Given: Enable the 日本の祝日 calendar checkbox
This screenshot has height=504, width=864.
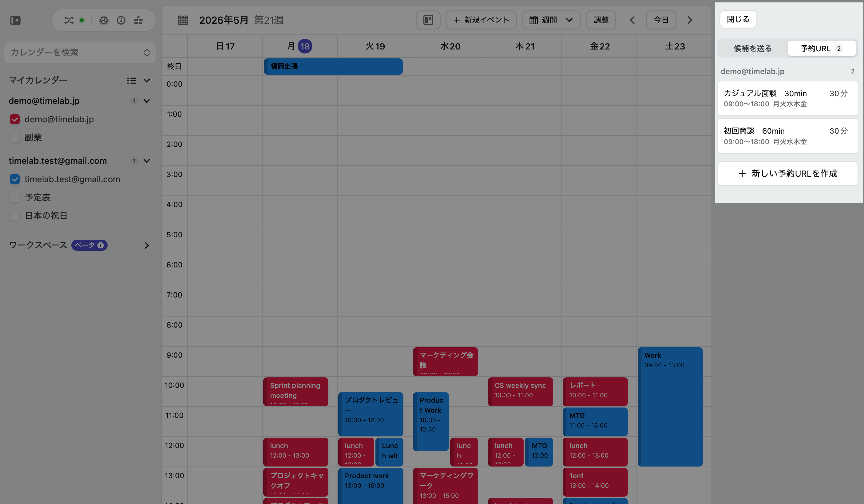Looking at the screenshot, I should coord(15,216).
